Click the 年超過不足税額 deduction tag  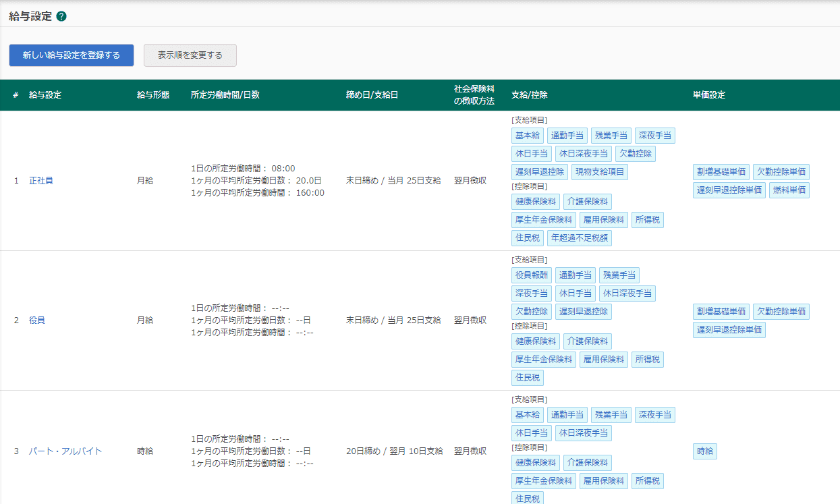tap(579, 237)
